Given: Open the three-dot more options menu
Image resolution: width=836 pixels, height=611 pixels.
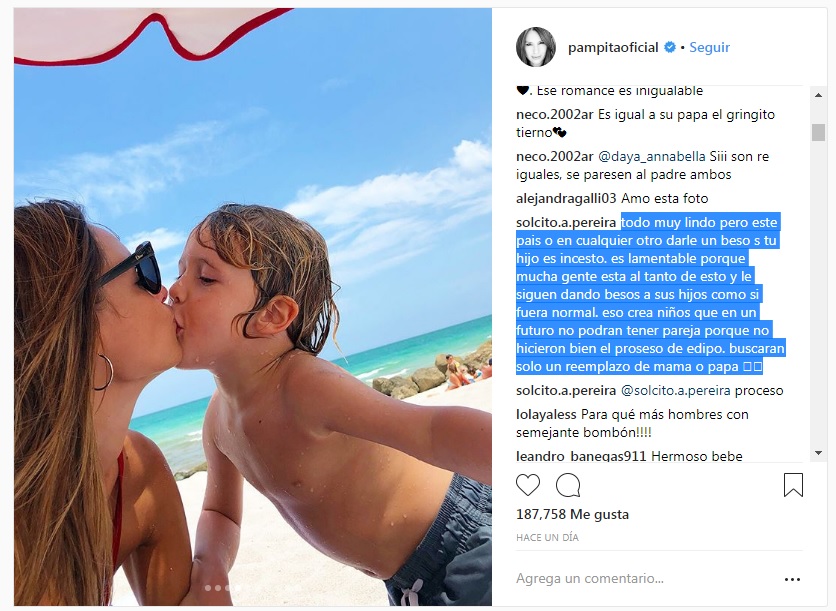Looking at the screenshot, I should pyautogui.click(x=792, y=580).
